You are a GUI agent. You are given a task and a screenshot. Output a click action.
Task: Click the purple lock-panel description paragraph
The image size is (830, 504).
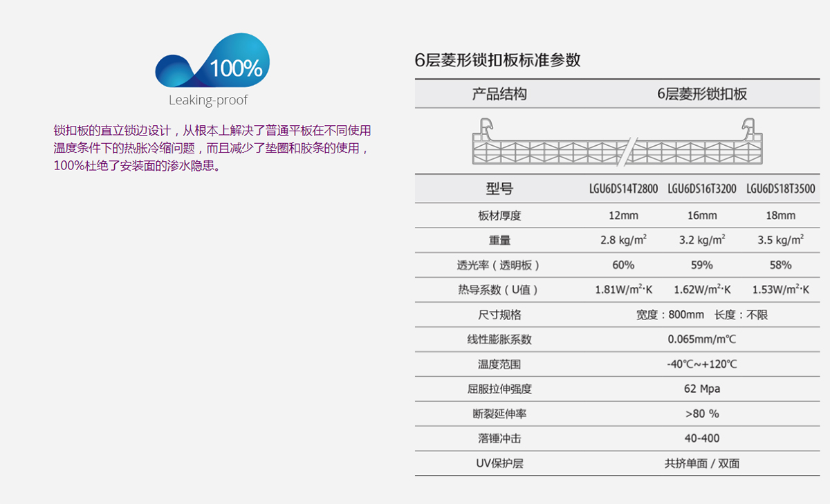click(x=212, y=149)
